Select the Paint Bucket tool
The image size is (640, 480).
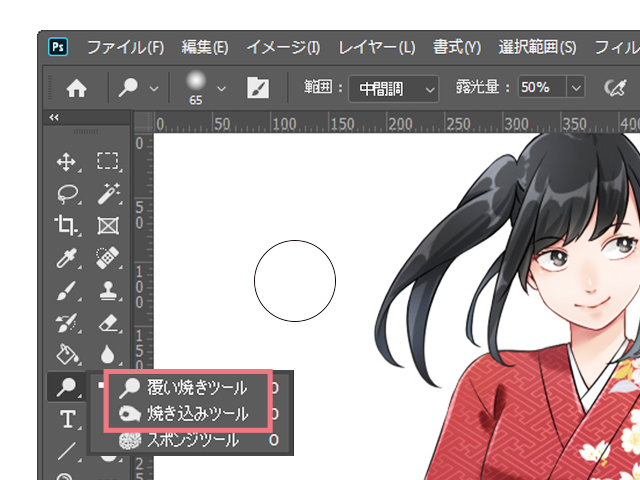67,354
